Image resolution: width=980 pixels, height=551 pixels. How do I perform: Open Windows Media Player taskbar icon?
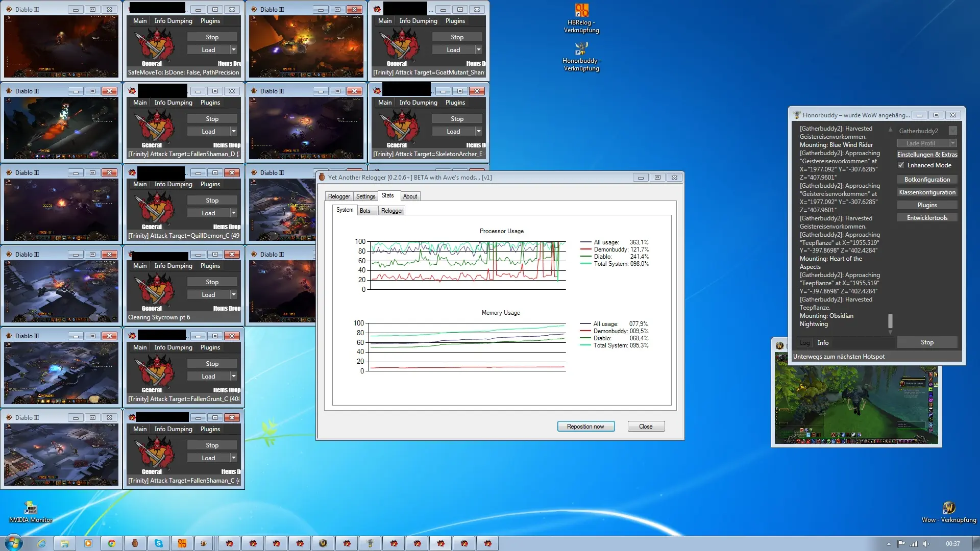[88, 543]
